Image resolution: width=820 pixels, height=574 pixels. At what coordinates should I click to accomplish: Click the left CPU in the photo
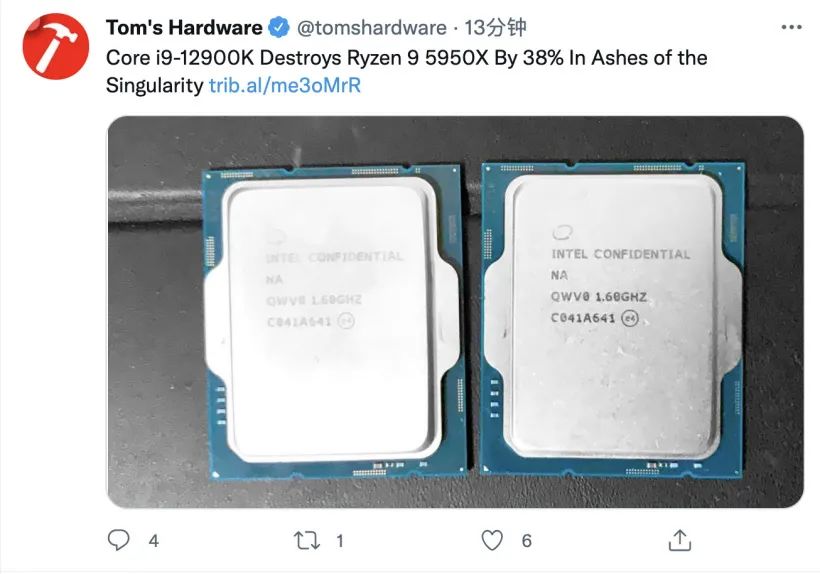(x=334, y=323)
